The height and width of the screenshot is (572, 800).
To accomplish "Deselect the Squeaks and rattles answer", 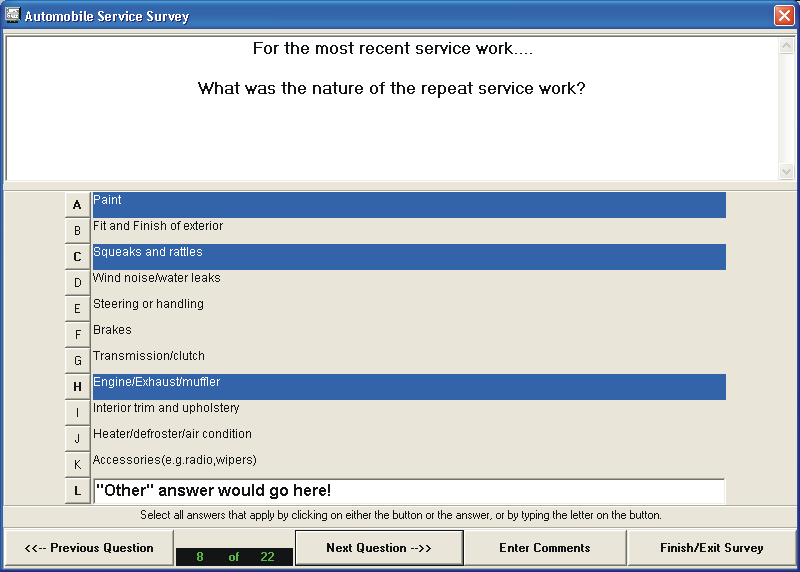I will pyautogui.click(x=409, y=257).
